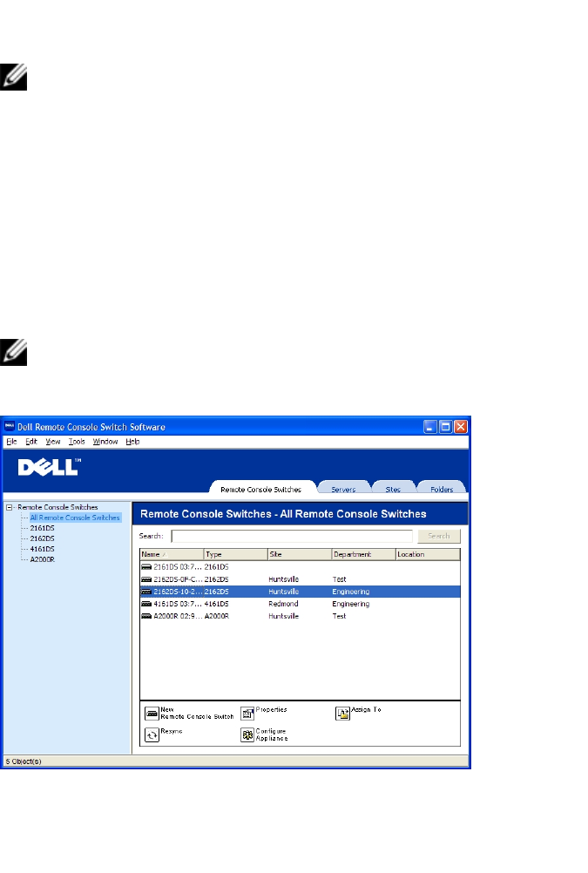Close the Dell Remote Console Switch window
The width and height of the screenshot is (588, 873).
point(461,426)
